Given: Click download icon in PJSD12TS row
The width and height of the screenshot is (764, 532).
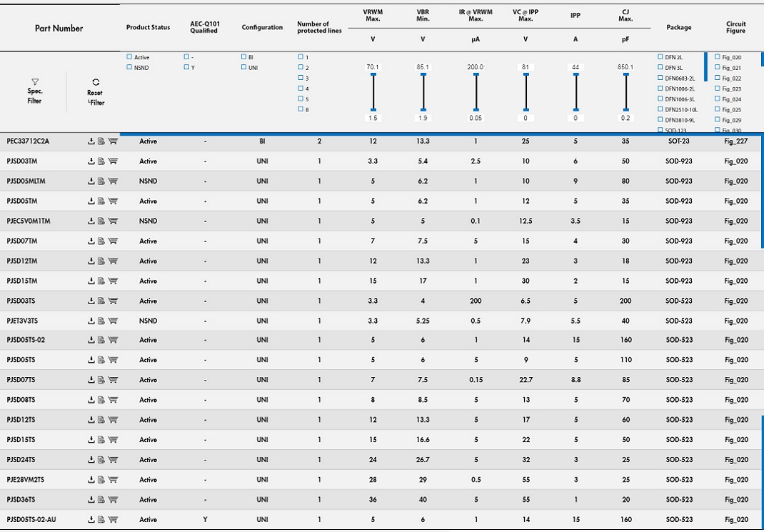Looking at the screenshot, I should [91, 420].
